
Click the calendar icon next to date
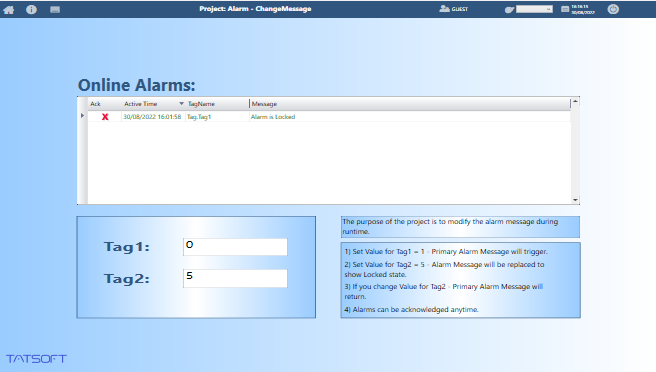[565, 9]
